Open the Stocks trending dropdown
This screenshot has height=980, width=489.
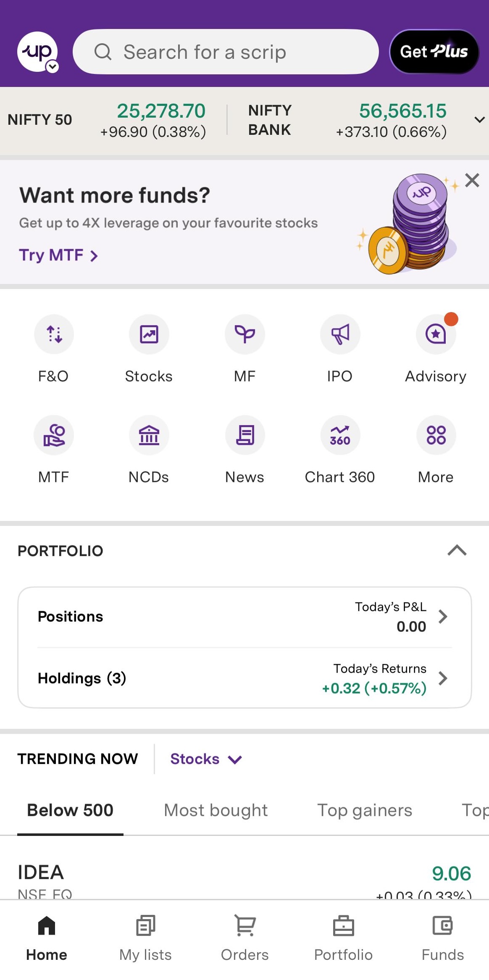pos(206,759)
